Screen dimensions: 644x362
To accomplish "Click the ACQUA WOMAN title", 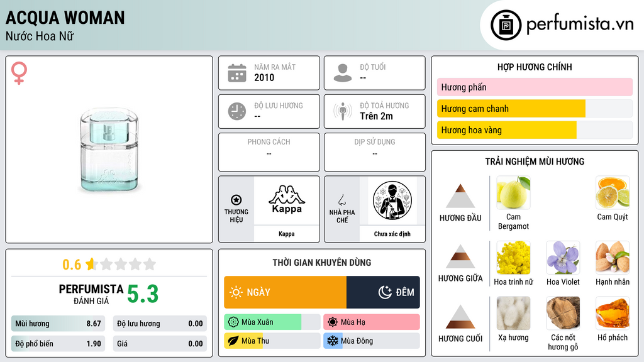I will point(65,18).
